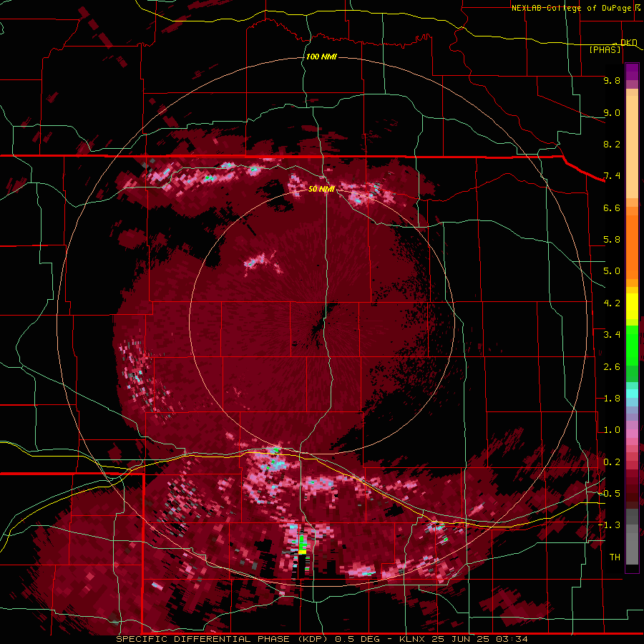Click the 1.0 scale value

coord(612,430)
